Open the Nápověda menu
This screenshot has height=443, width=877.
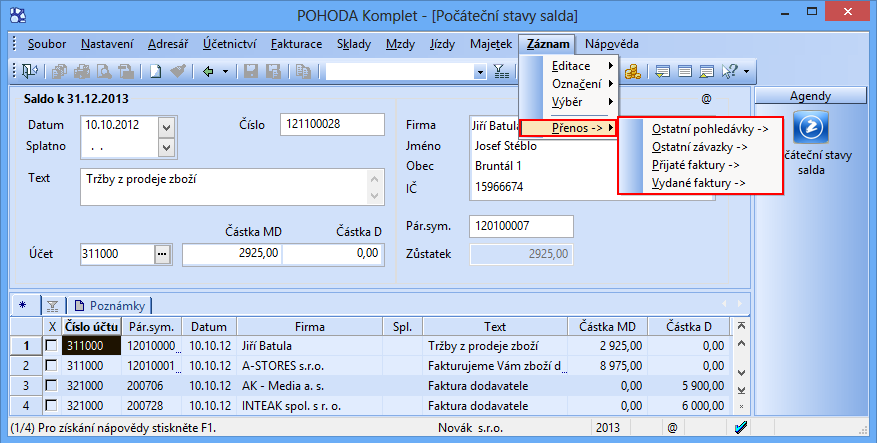612,44
